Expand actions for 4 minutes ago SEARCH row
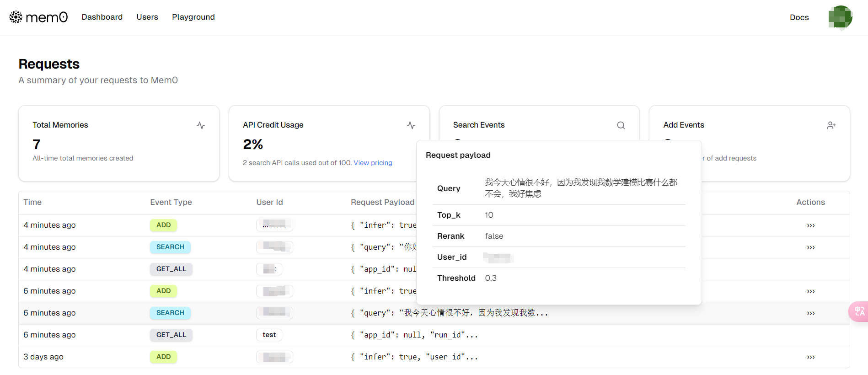868x375 pixels. click(x=810, y=247)
